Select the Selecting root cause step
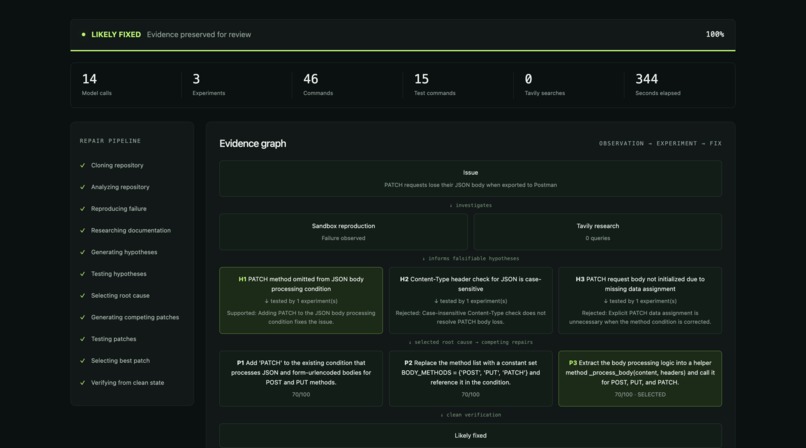This screenshot has width=806, height=448. pyautogui.click(x=120, y=295)
